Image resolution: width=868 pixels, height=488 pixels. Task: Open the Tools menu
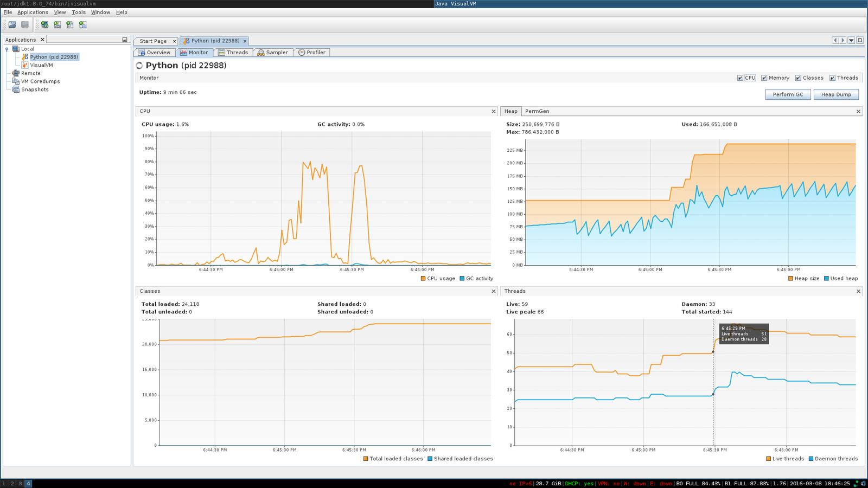[79, 12]
